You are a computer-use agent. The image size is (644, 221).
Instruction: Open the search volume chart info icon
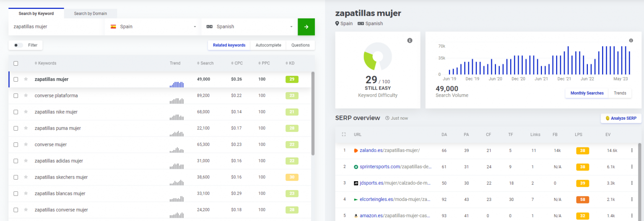click(631, 41)
